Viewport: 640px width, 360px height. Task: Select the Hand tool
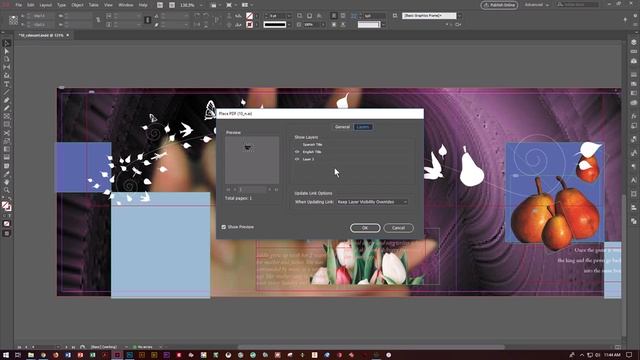pos(7,182)
